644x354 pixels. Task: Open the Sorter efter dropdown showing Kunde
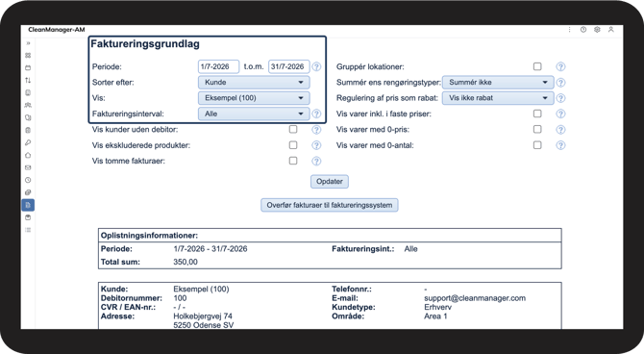click(254, 82)
